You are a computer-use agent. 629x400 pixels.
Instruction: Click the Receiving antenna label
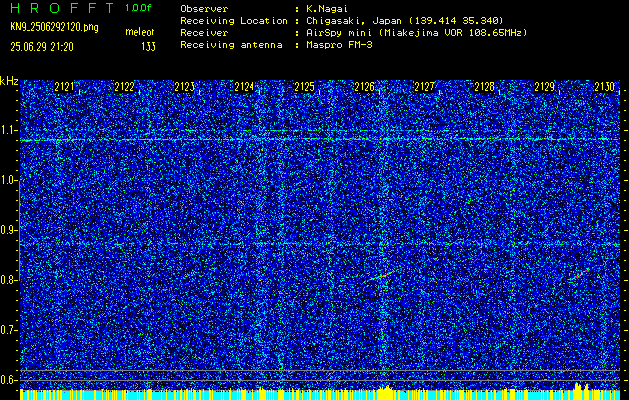pos(231,45)
